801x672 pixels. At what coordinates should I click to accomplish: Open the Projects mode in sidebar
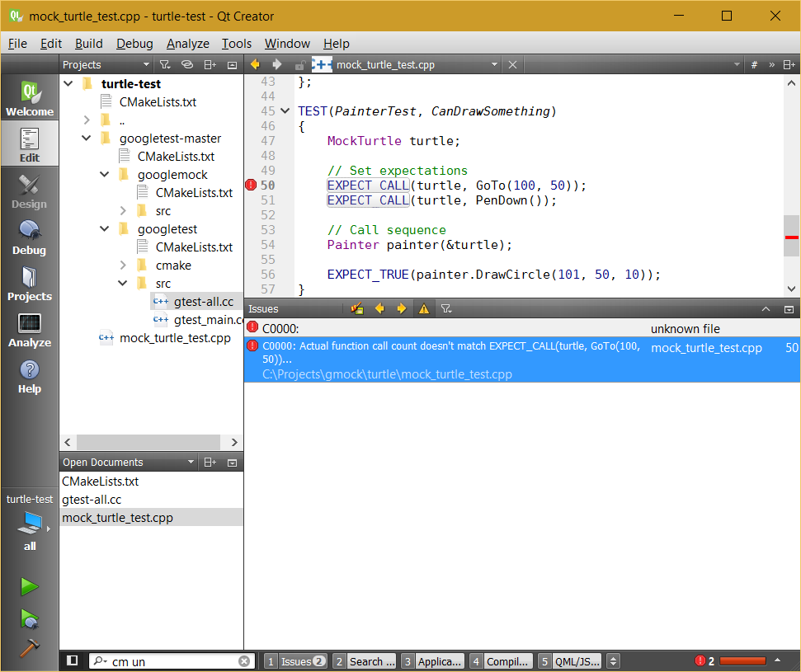(30, 284)
